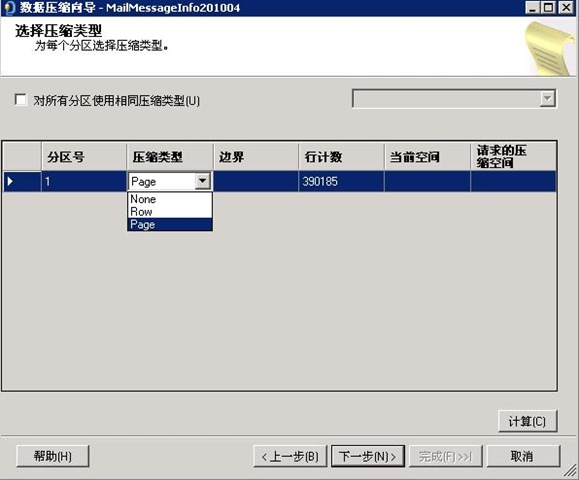Click 取消 to cancel the wizard

(x=523, y=456)
